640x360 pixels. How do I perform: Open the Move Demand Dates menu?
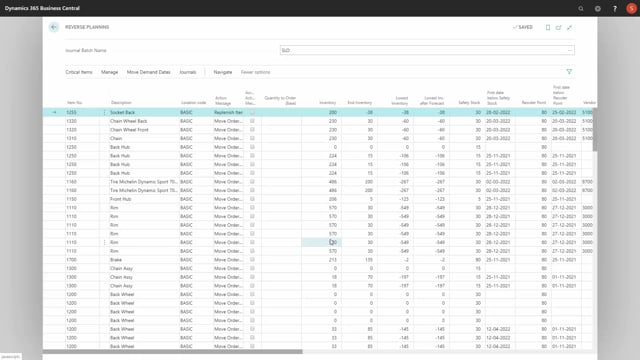[149, 72]
